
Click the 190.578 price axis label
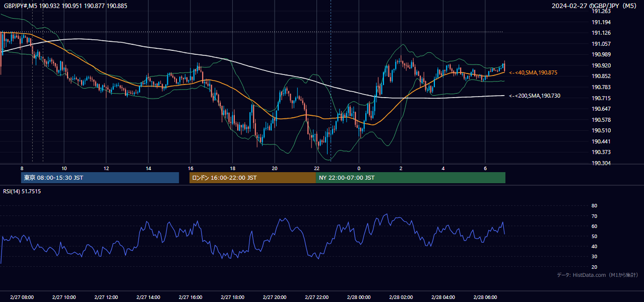click(x=601, y=120)
